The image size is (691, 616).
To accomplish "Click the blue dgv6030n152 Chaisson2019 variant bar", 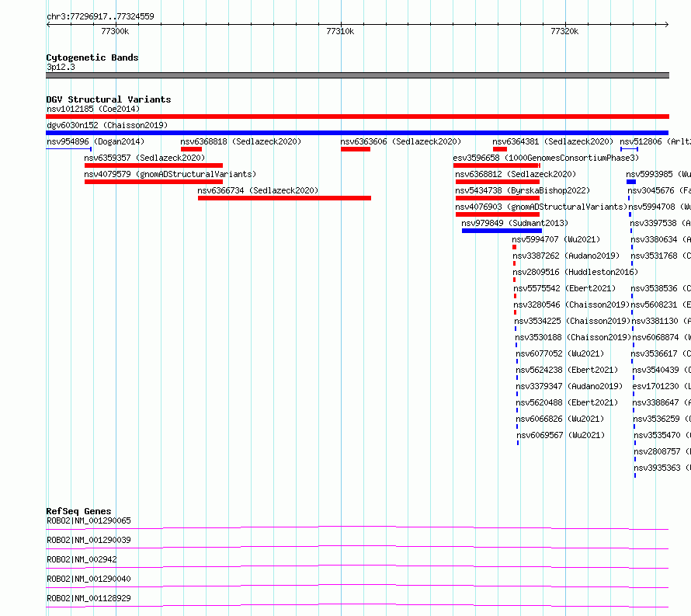I will click(357, 133).
